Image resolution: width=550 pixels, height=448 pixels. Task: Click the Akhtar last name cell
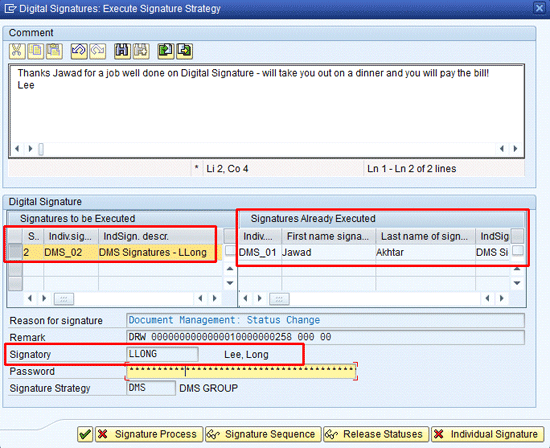[425, 252]
